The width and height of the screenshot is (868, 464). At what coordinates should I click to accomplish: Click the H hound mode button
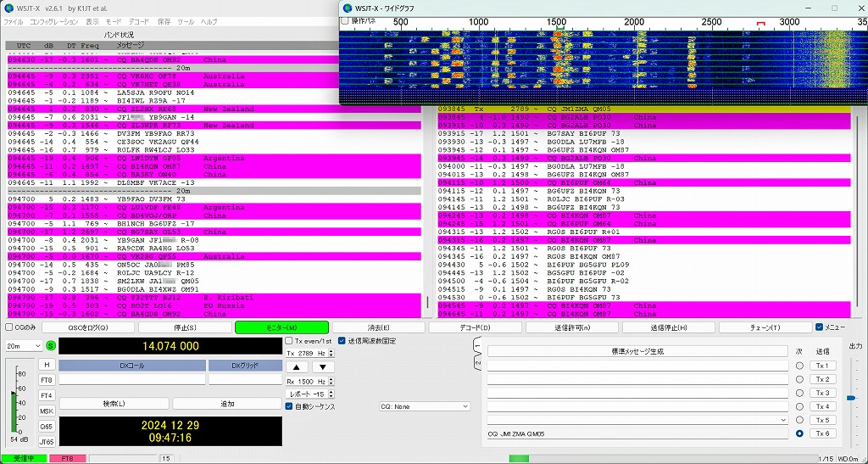(x=47, y=365)
